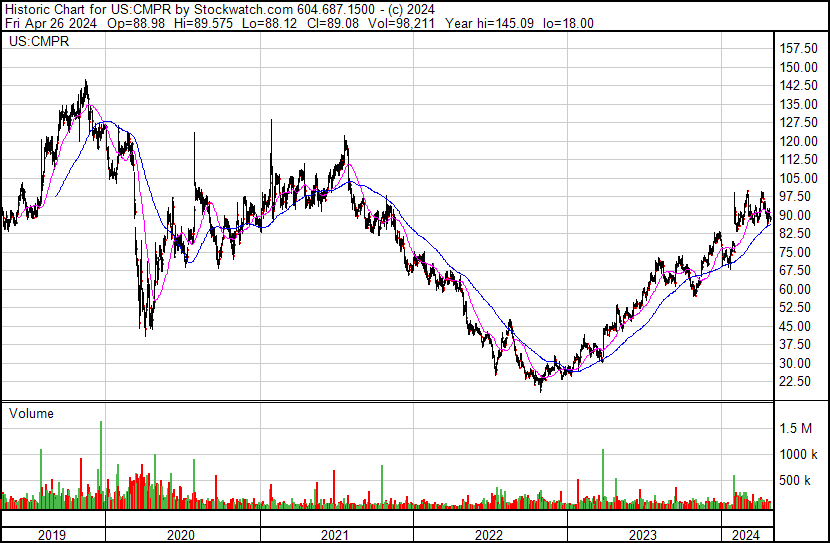Click the 1000 k volume axis label
This screenshot has width=830, height=543.
click(x=798, y=454)
